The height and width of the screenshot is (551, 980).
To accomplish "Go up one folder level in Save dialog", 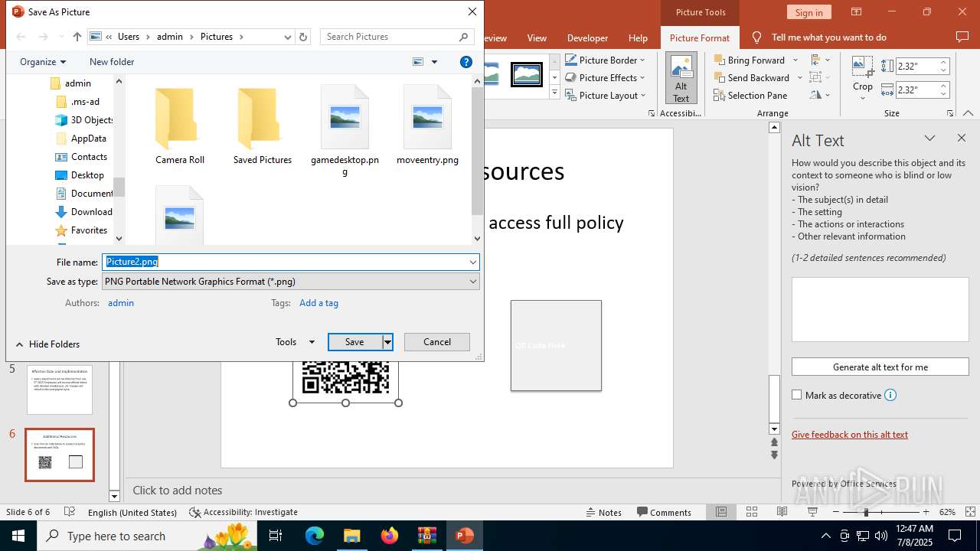I will 77,37.
